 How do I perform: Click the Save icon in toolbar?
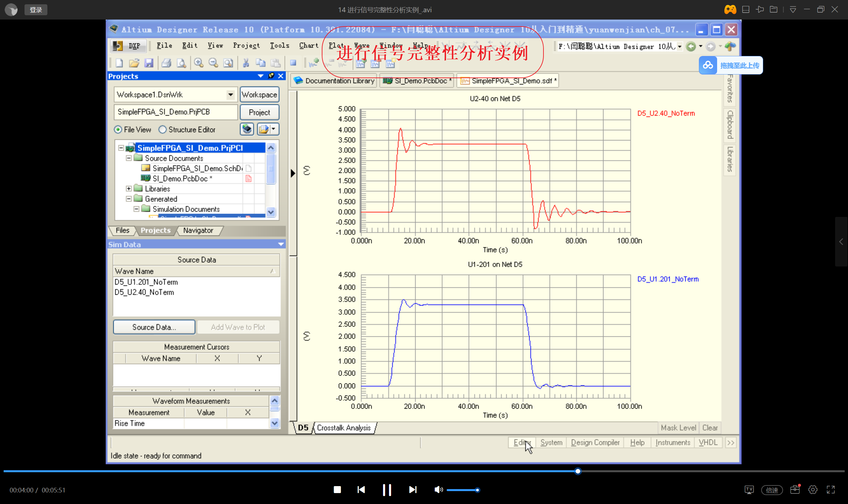coord(149,63)
